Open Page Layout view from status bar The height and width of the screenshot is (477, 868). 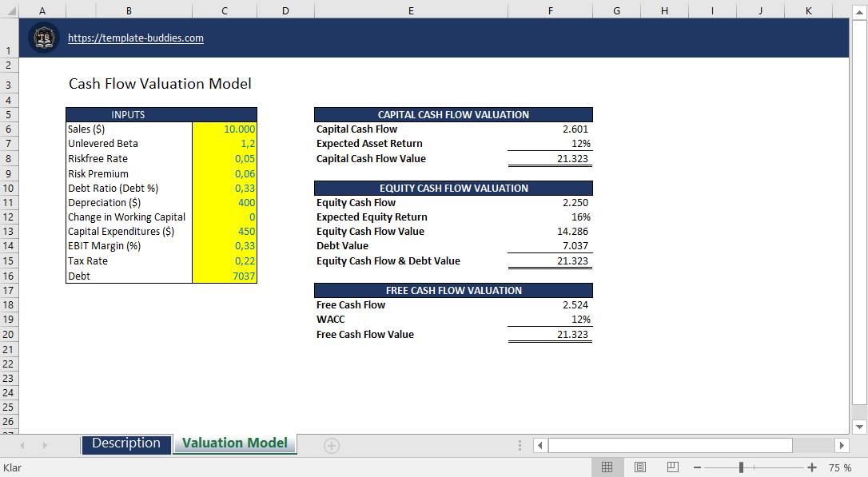tap(639, 467)
